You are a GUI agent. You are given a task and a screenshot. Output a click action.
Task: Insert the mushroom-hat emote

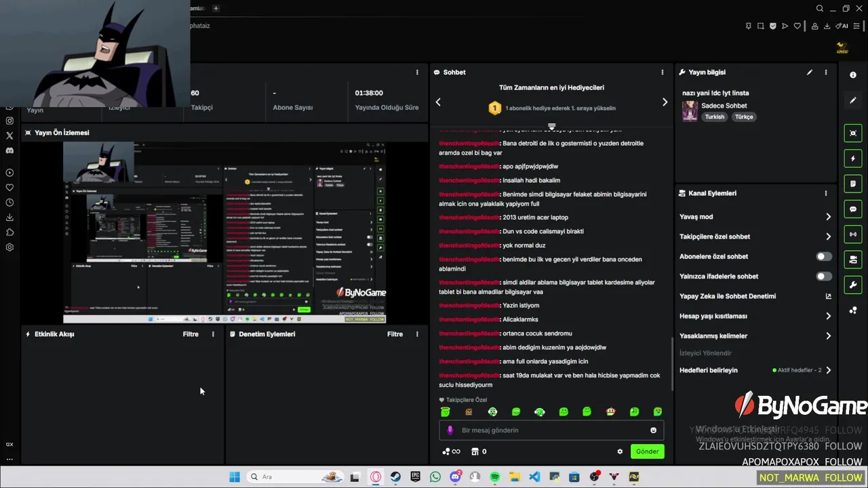[x=610, y=411]
